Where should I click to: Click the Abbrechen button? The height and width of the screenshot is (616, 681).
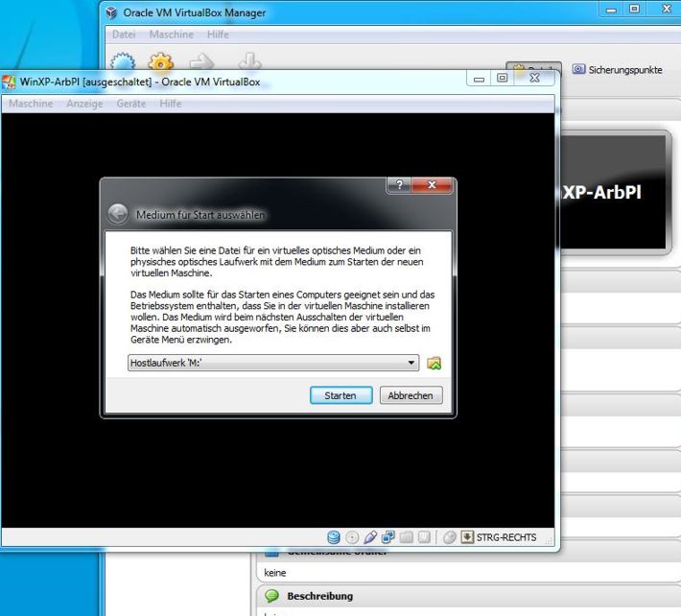[411, 395]
